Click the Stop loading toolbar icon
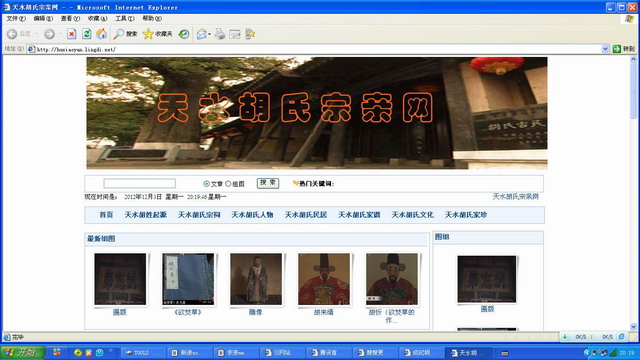Screen dimensions: 640x360 click(71, 34)
